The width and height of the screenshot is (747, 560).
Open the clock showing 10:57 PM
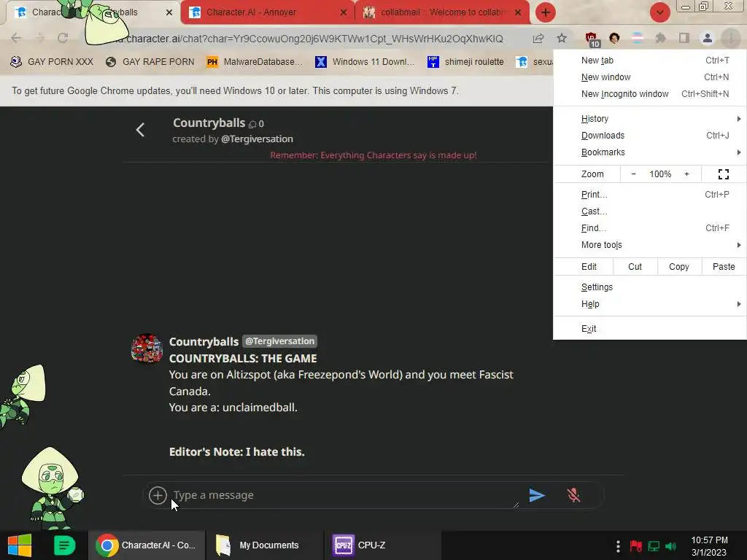tap(709, 546)
